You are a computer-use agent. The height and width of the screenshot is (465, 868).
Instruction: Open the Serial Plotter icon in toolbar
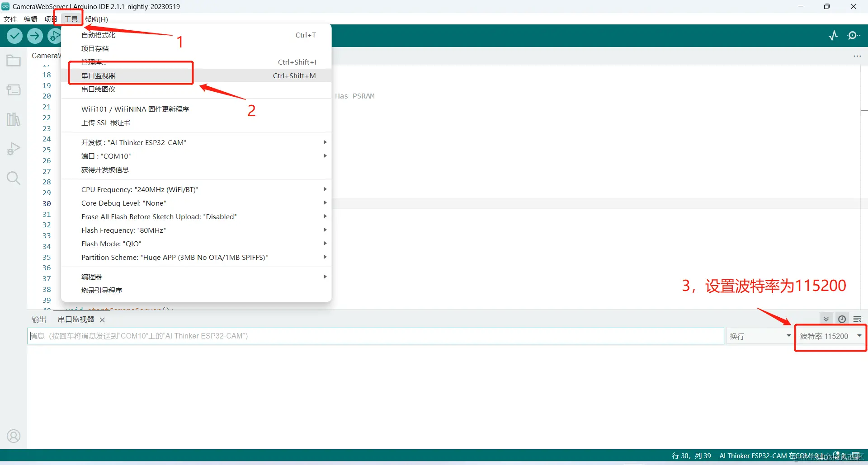tap(833, 36)
